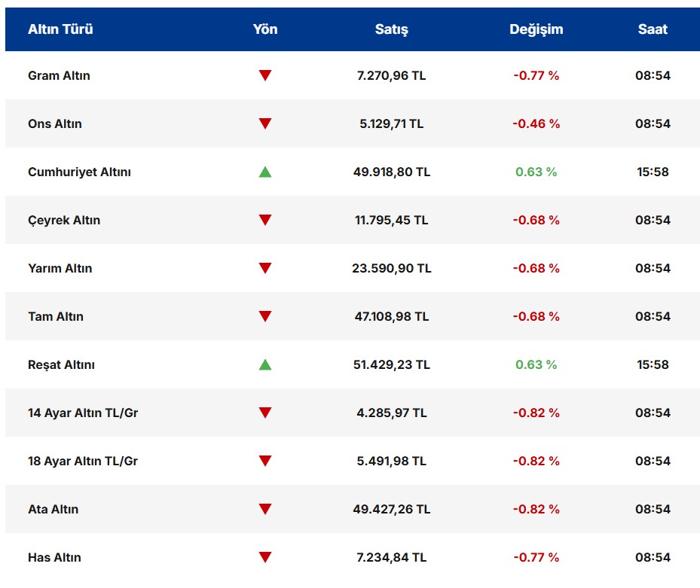
Task: Click the Saat column header
Action: [x=653, y=29]
